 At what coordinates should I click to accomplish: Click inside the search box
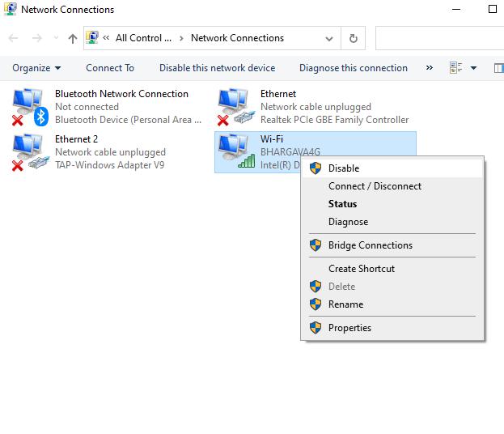pyautogui.click(x=439, y=38)
